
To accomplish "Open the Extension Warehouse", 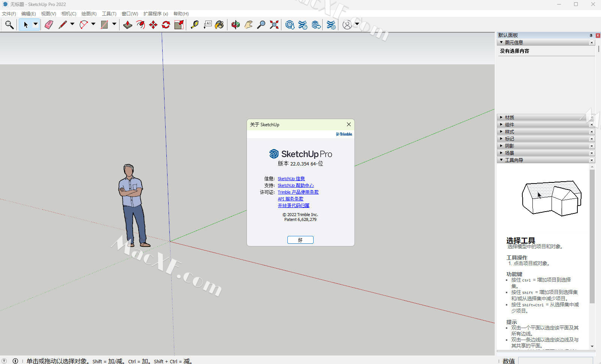I will coord(303,25).
